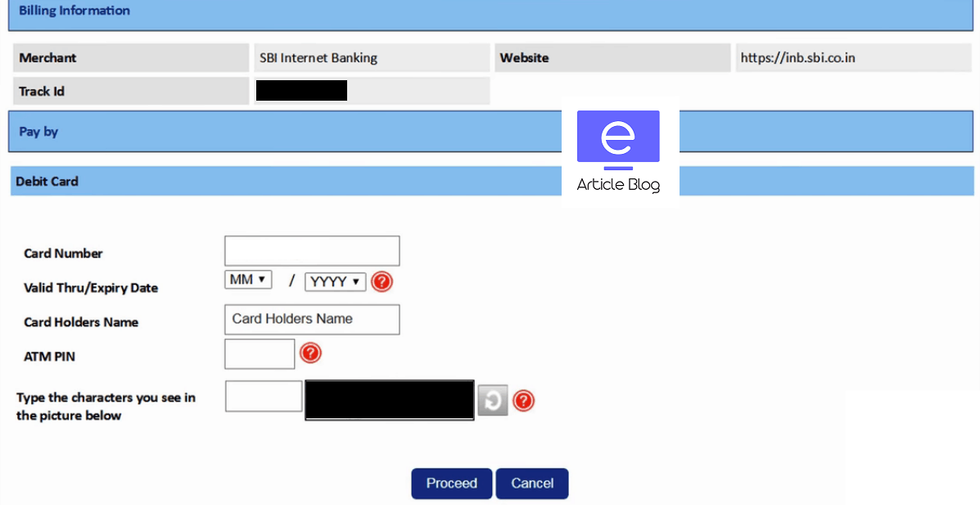This screenshot has height=505, width=980.
Task: Click the https://inb.sbi.co.in website address
Action: click(x=797, y=58)
